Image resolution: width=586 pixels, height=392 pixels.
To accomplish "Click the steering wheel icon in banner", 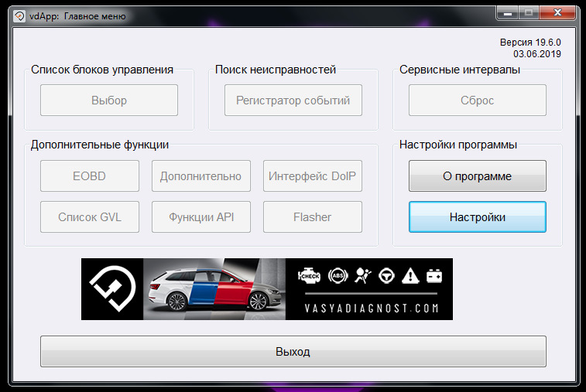I will pos(386,276).
